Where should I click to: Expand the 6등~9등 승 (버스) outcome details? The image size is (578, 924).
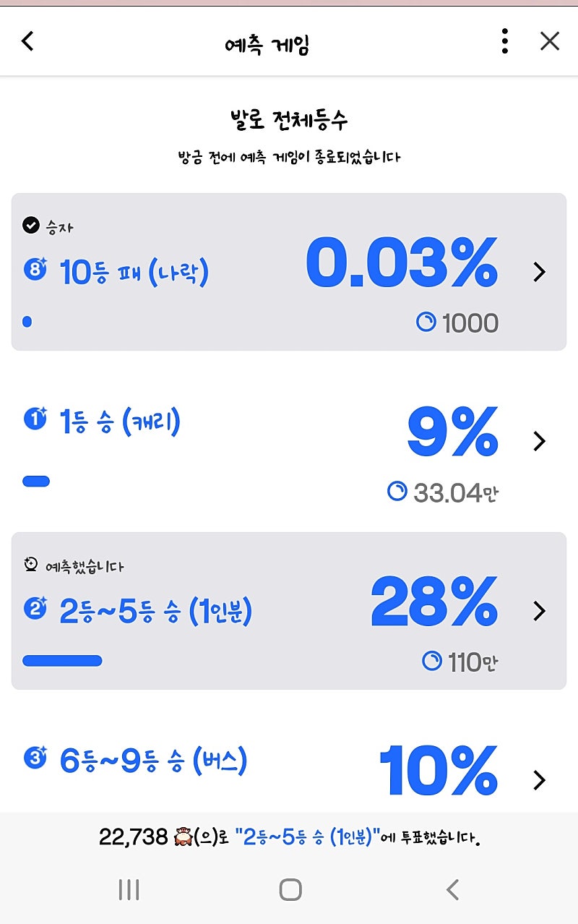coord(539,781)
